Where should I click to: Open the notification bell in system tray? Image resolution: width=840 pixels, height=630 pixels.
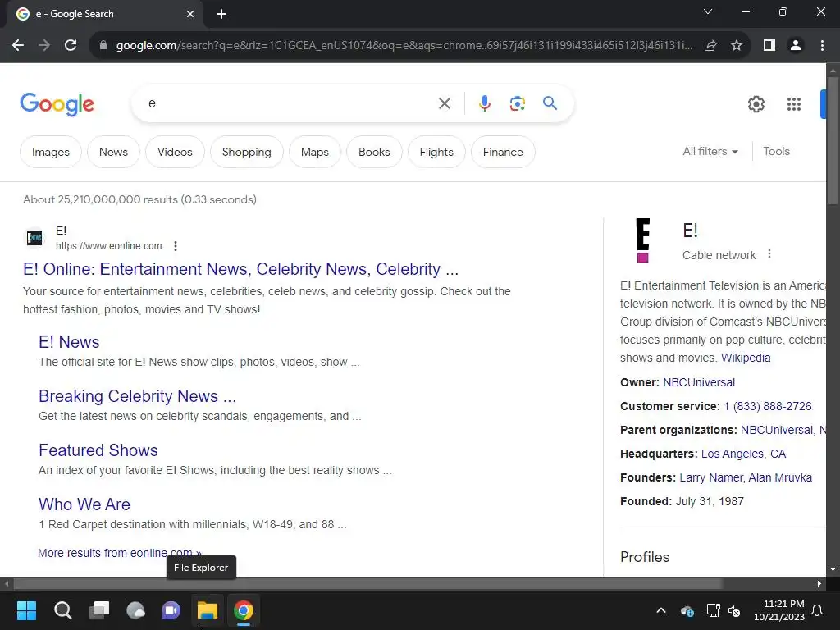(818, 610)
